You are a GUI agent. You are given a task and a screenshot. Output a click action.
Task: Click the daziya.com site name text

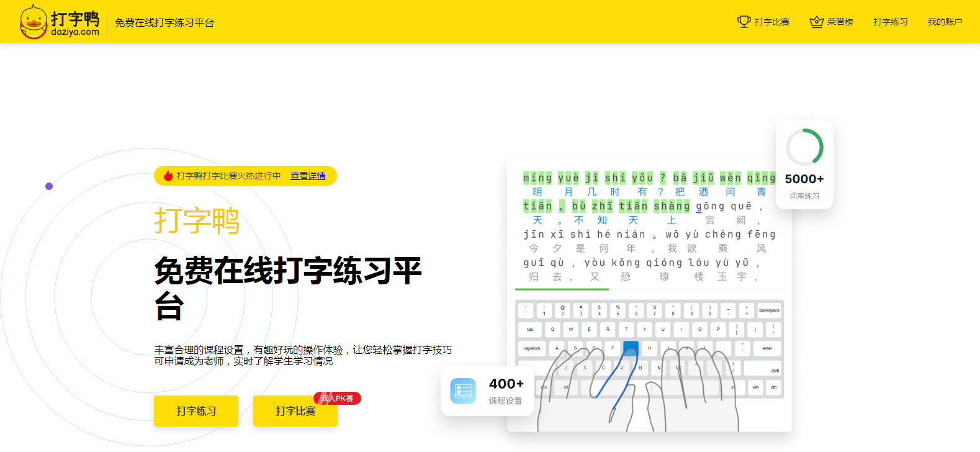(74, 32)
